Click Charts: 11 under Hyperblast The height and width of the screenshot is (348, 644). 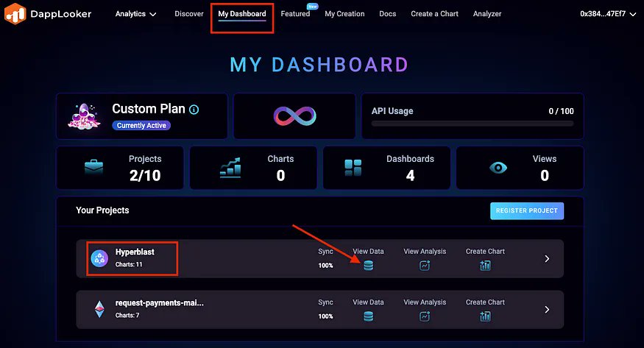coord(129,264)
